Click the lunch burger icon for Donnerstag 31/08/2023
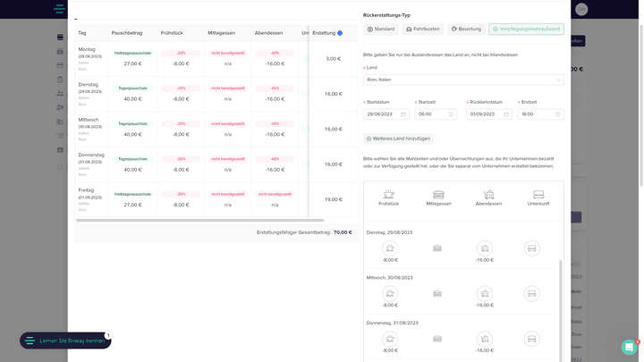This screenshot has width=644, height=362. (437, 339)
